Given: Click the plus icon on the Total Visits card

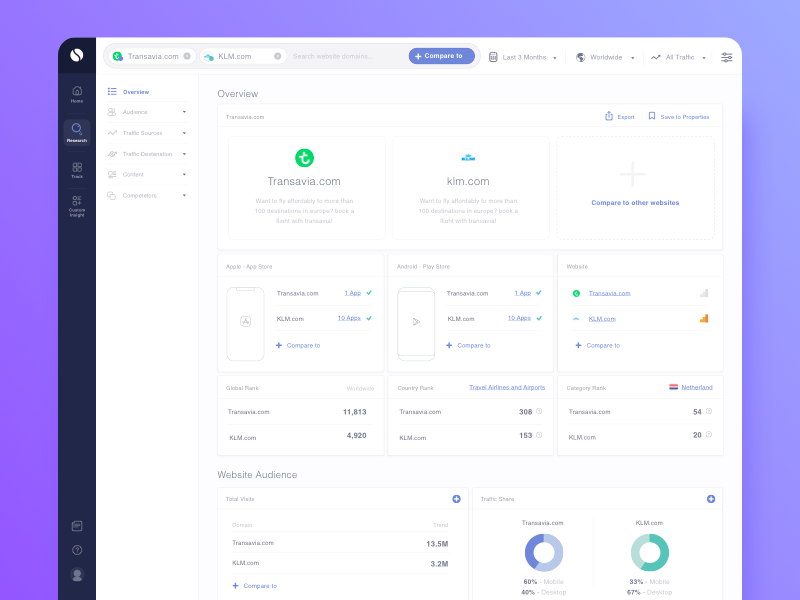Looking at the screenshot, I should coord(457,499).
